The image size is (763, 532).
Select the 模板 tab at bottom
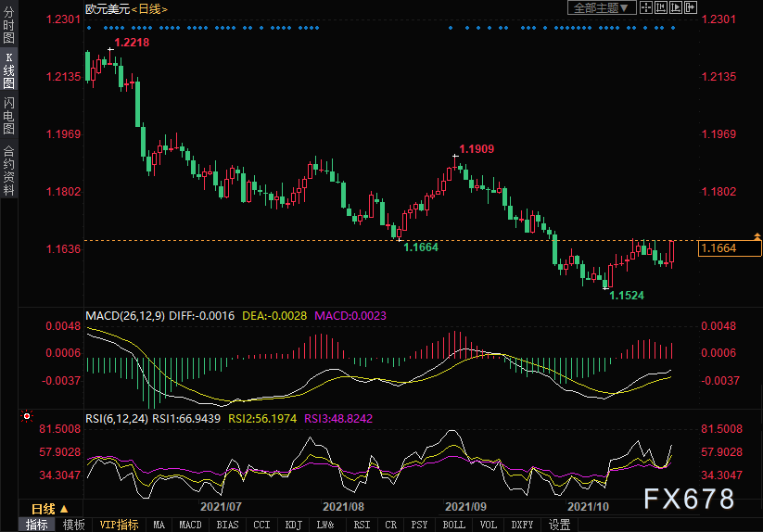73,525
